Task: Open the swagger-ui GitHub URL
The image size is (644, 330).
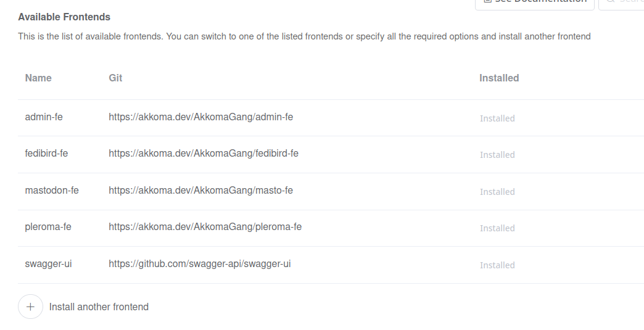Action: click(x=199, y=263)
